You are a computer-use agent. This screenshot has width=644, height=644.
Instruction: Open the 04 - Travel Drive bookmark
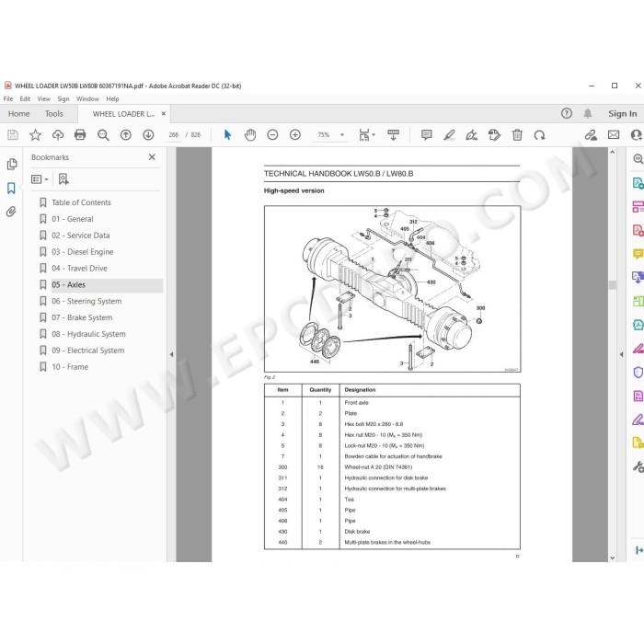pyautogui.click(x=79, y=269)
